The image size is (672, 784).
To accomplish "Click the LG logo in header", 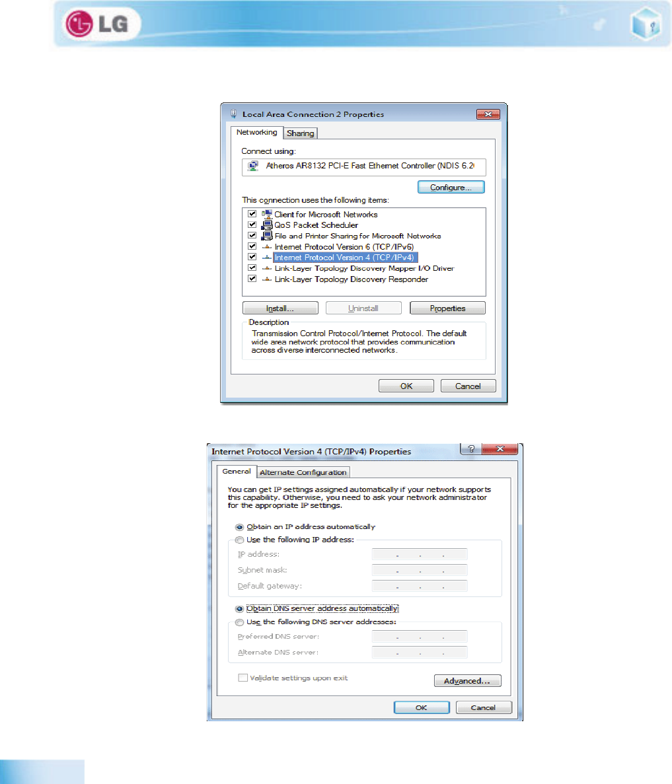I will tap(97, 24).
